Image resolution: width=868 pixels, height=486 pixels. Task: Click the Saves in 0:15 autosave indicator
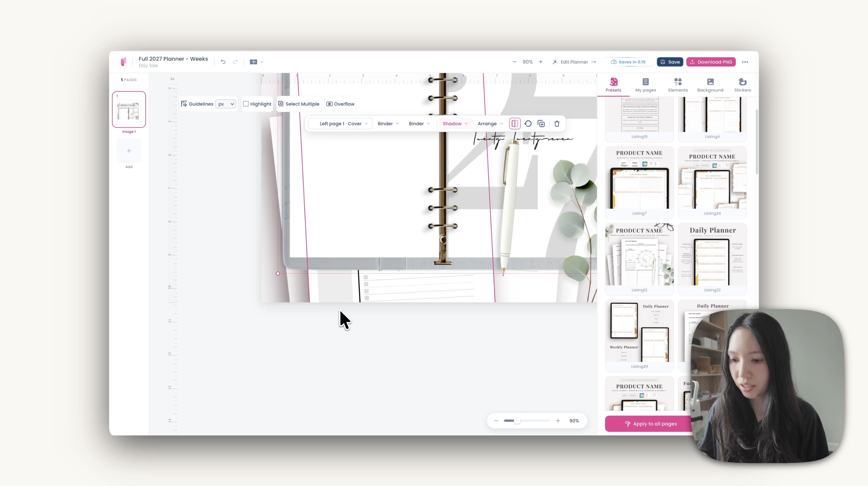tap(628, 62)
